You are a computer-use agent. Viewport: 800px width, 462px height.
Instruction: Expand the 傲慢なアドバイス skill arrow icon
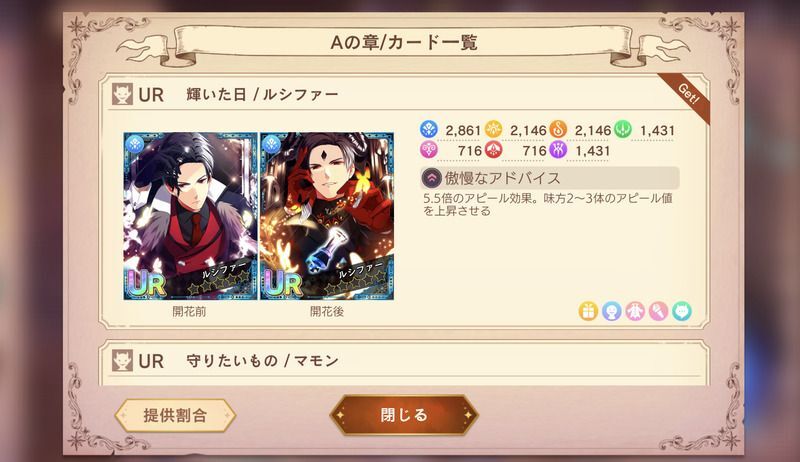432,178
